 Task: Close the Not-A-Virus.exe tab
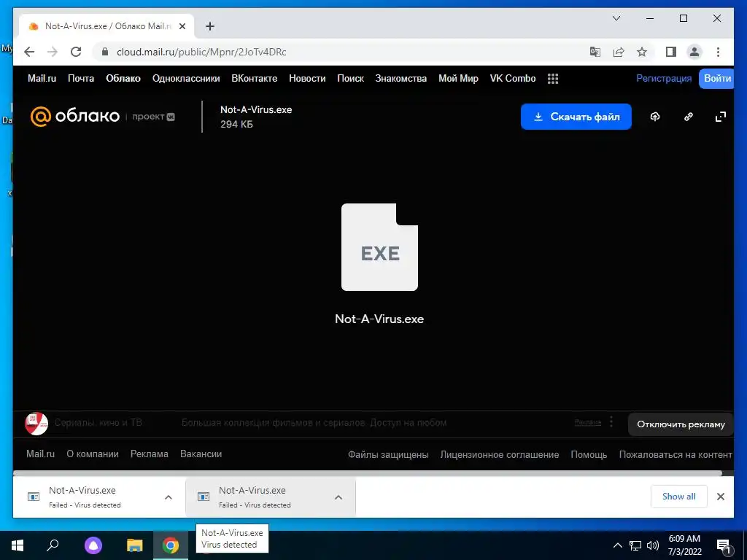pos(182,27)
